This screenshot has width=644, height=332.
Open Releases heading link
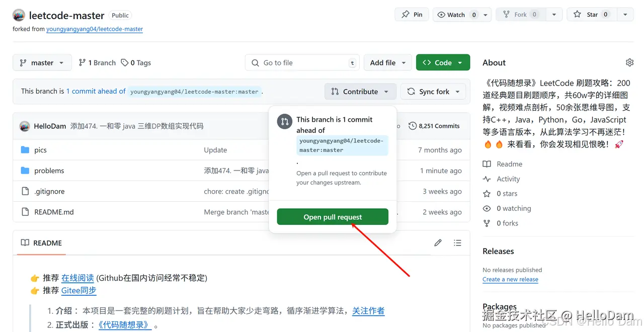(x=498, y=251)
